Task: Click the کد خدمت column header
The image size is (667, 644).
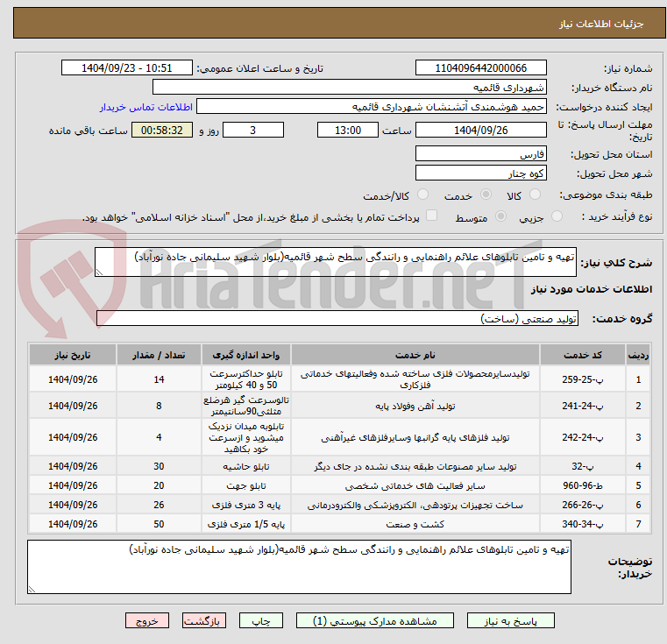Action: click(582, 355)
